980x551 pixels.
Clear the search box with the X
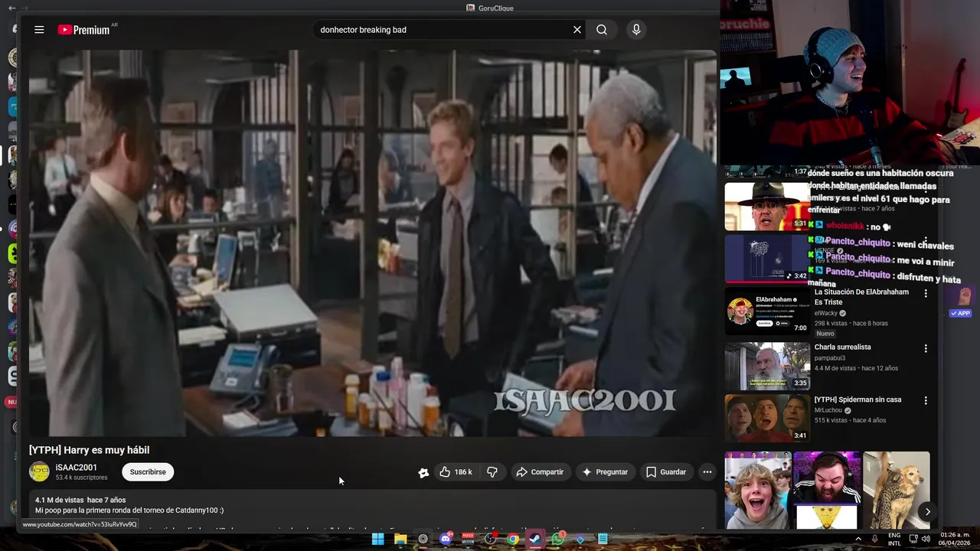click(577, 30)
